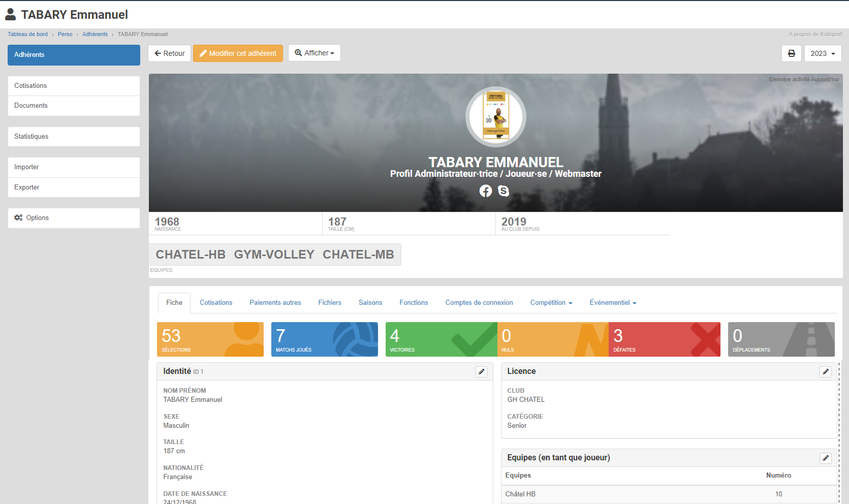Open the Comptes de connexion tab
The width and height of the screenshot is (849, 504).
479,303
